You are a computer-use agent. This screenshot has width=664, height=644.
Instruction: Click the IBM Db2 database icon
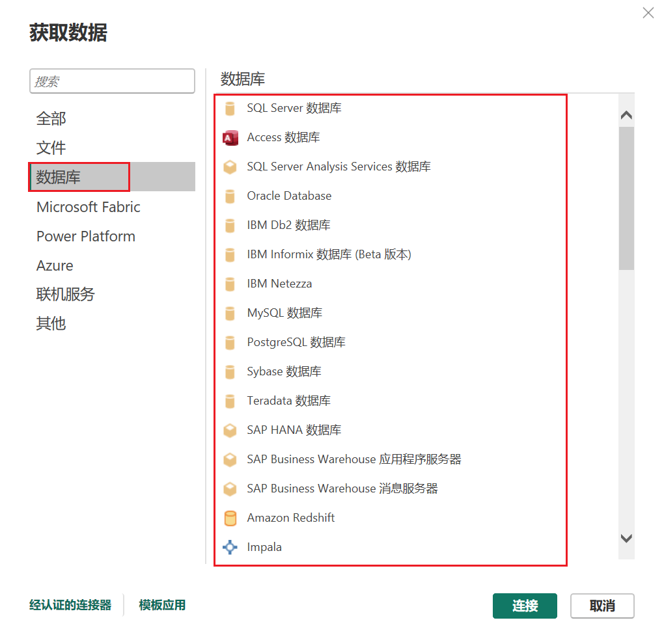pos(230,225)
